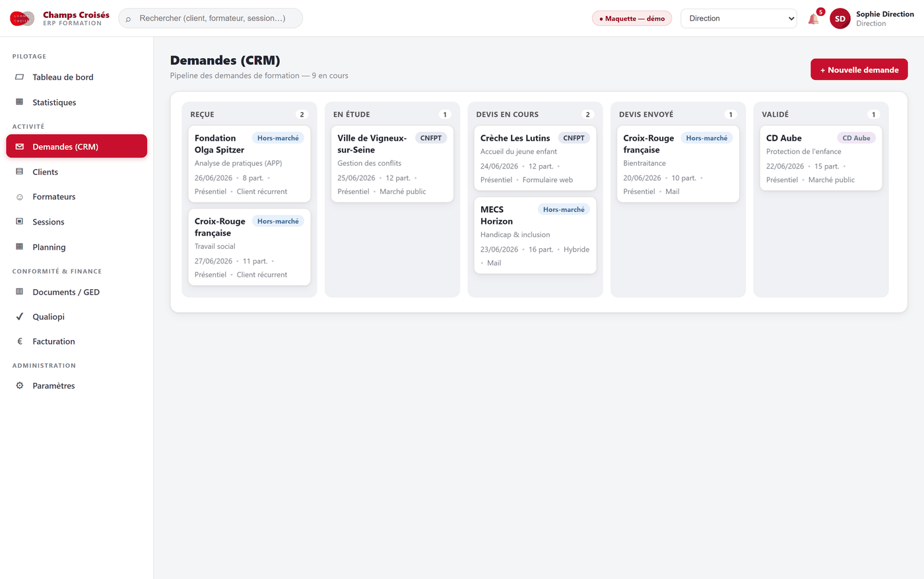The width and height of the screenshot is (924, 579).
Task: Open the Direction role dropdown
Action: click(739, 18)
